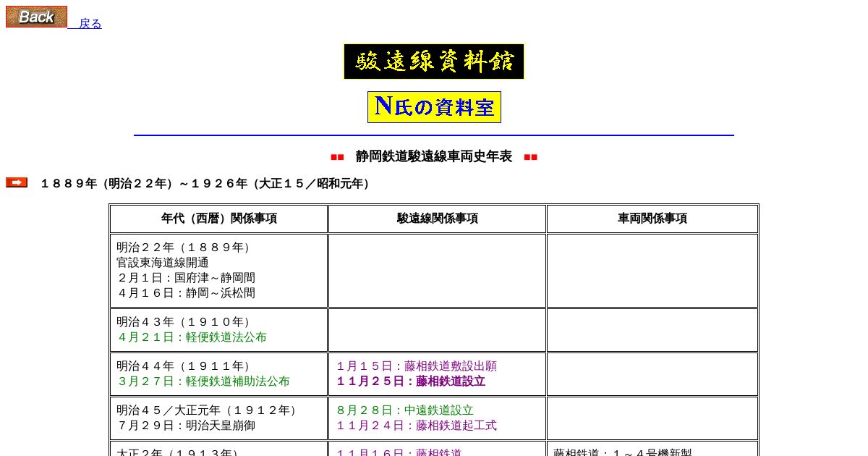
Task: Select the heading 静岡鉄道駿遠線車両史年表
Action: (434, 156)
